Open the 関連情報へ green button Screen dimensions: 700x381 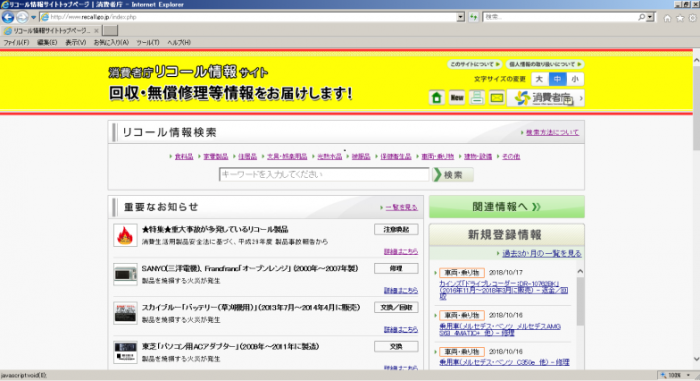[507, 207]
